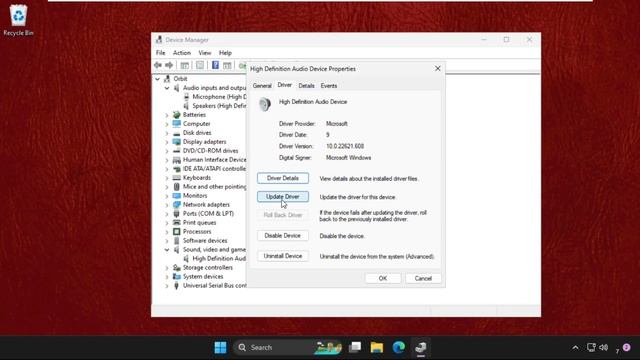The width and height of the screenshot is (640, 360).
Task: Click the volume icon in system tray
Action: click(x=604, y=347)
